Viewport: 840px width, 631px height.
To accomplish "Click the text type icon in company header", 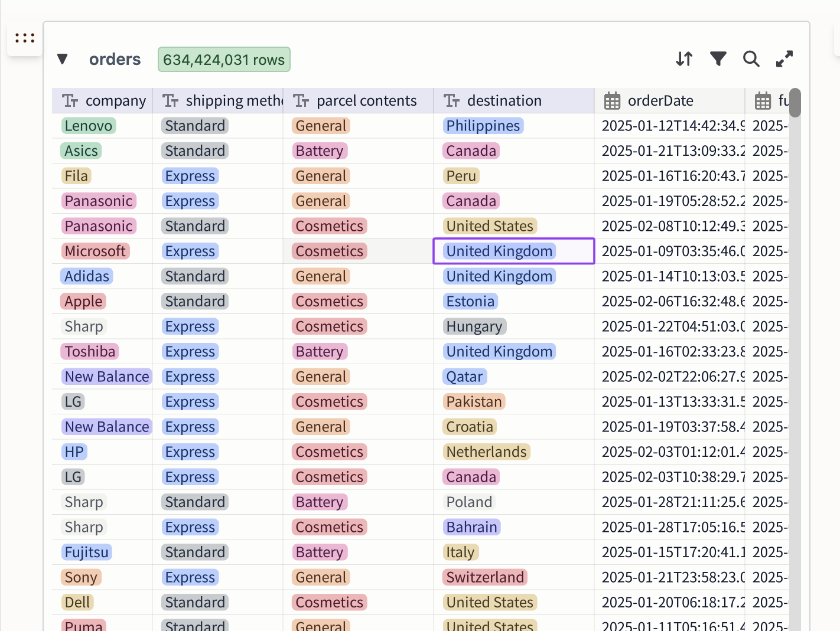I will click(x=70, y=101).
